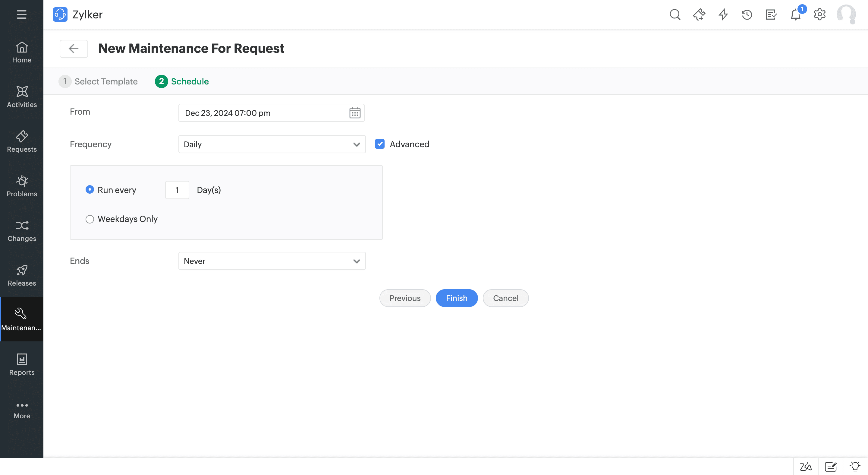Image resolution: width=868 pixels, height=475 pixels.
Task: Open the Zia assistant in the bottom bar
Action: 806,467
